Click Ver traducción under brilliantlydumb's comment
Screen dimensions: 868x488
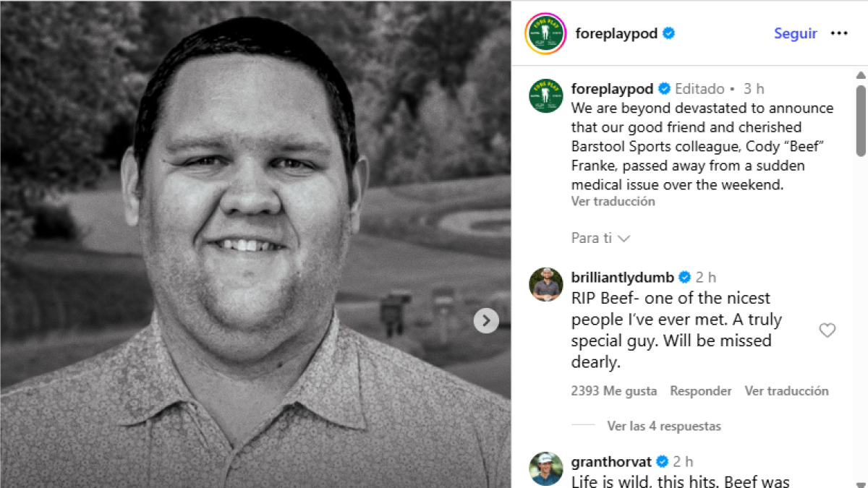(x=787, y=391)
